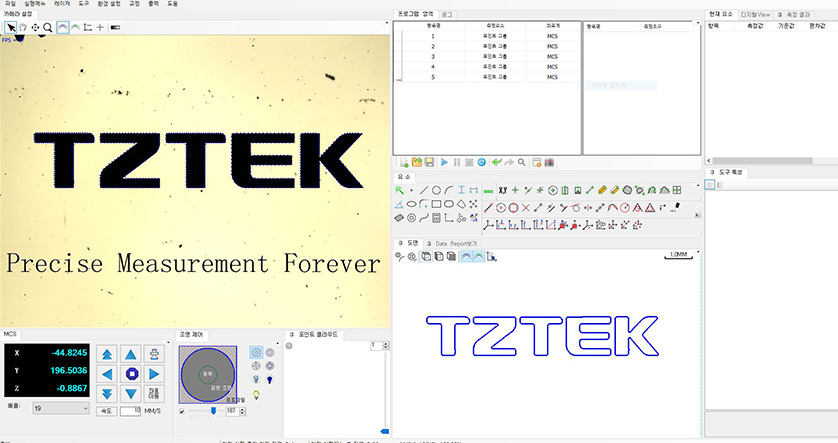Click the double down arrow stage button

click(x=107, y=394)
